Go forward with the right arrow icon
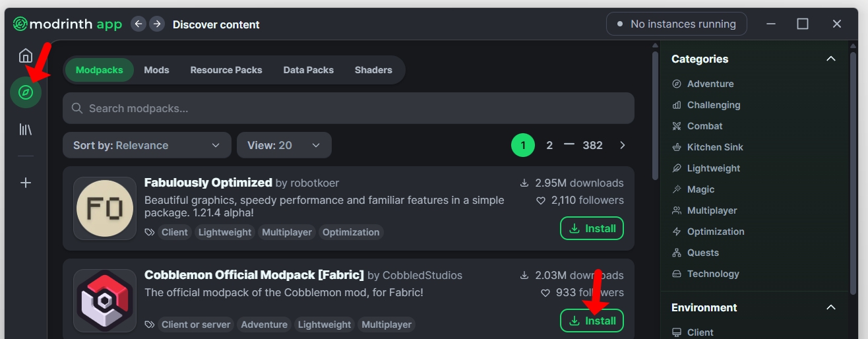 pos(157,24)
